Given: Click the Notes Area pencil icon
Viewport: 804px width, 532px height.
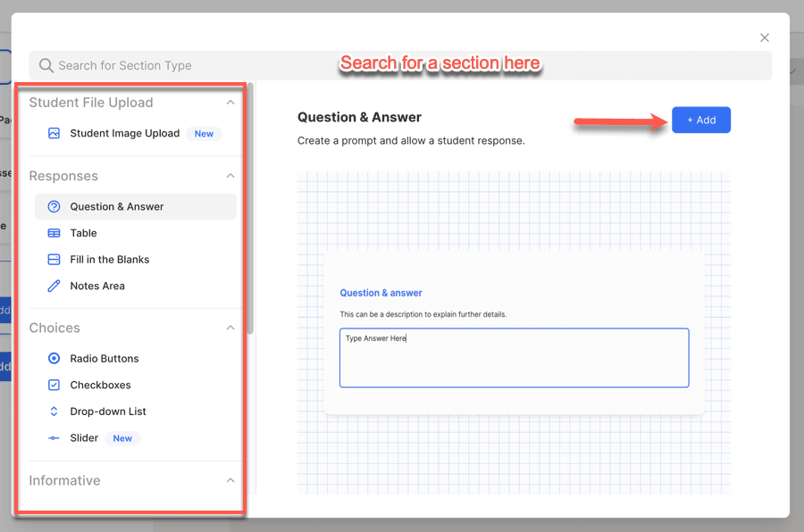Looking at the screenshot, I should pyautogui.click(x=54, y=287).
